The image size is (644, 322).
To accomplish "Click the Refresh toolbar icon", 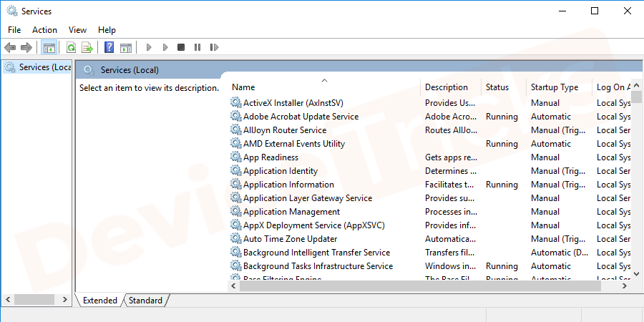I will point(71,48).
